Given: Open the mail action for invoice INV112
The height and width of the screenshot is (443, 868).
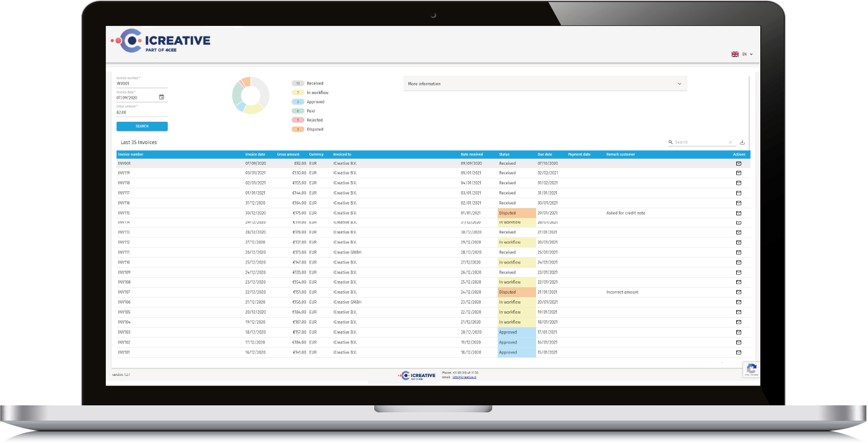Looking at the screenshot, I should click(x=739, y=242).
